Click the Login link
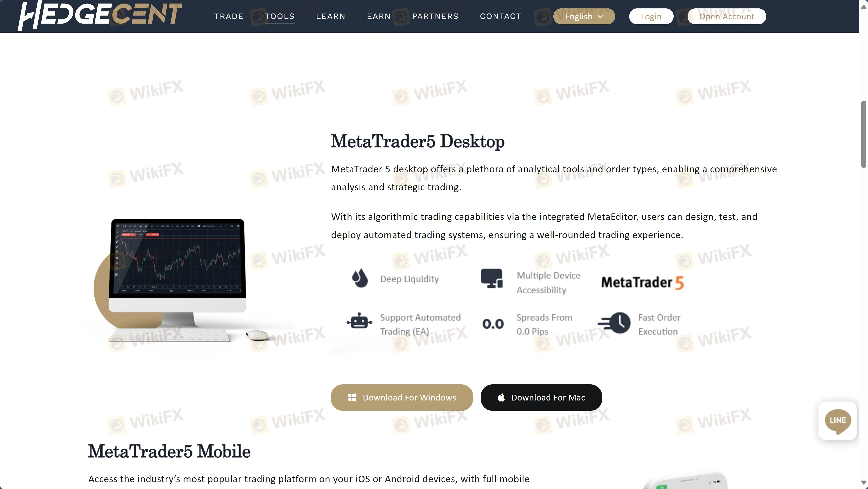 coord(651,16)
